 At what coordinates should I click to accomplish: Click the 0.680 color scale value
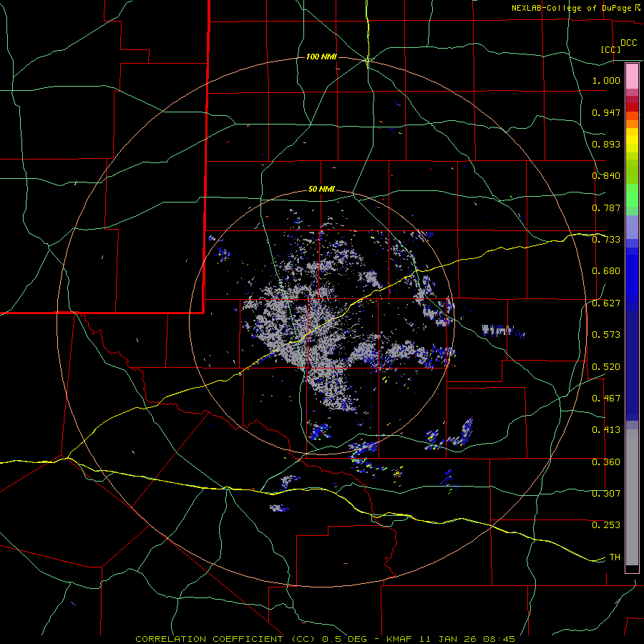[x=606, y=271]
